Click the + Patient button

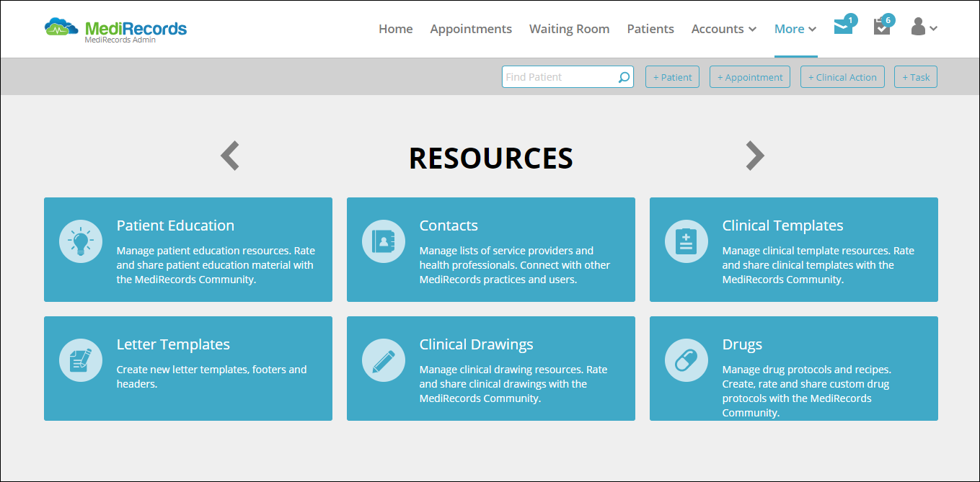[x=672, y=77]
